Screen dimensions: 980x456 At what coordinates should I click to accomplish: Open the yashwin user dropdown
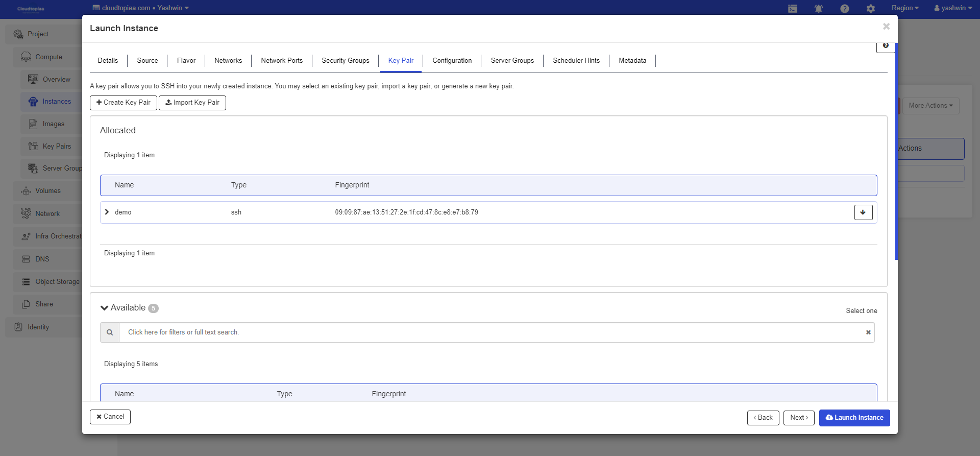pyautogui.click(x=953, y=8)
